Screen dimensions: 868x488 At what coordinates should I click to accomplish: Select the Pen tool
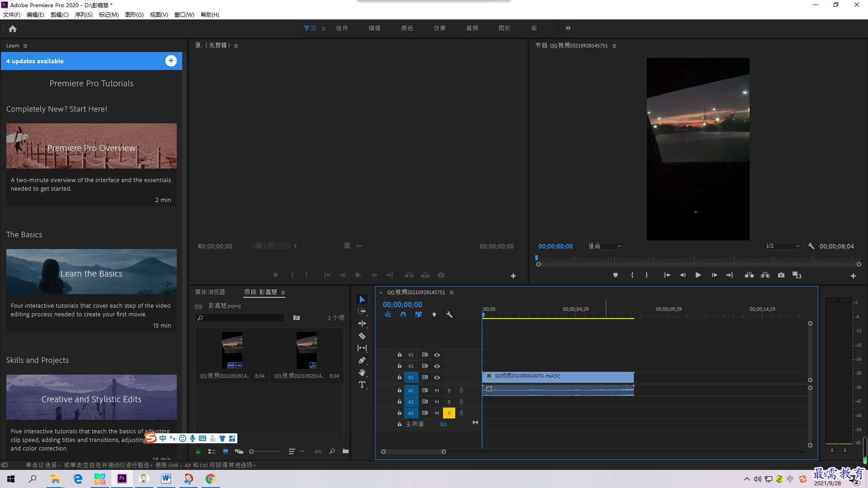[362, 360]
